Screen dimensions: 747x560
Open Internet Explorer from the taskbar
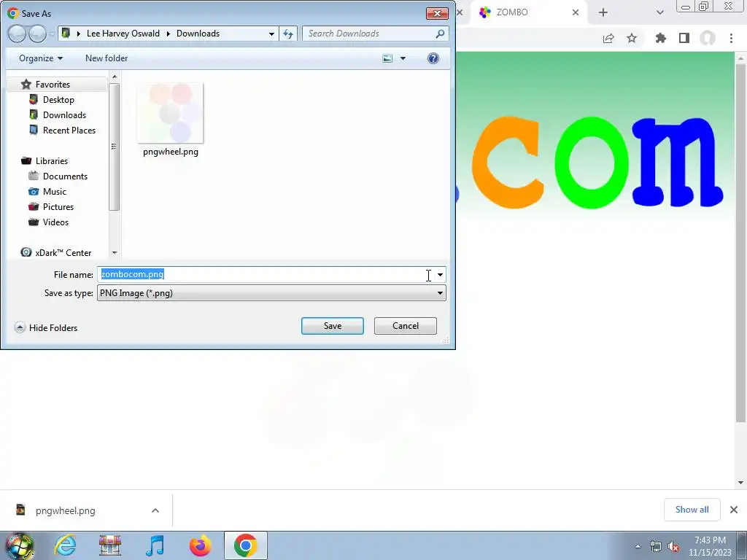[x=65, y=545]
